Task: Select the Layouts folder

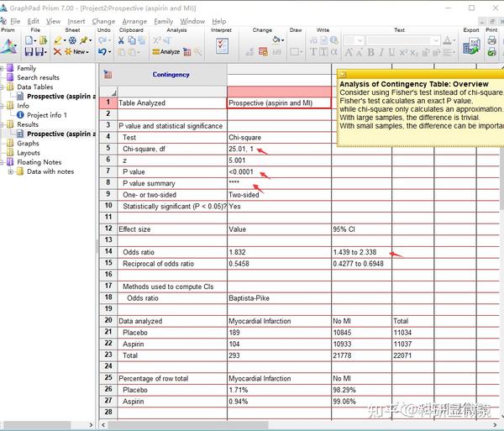Action: click(29, 153)
